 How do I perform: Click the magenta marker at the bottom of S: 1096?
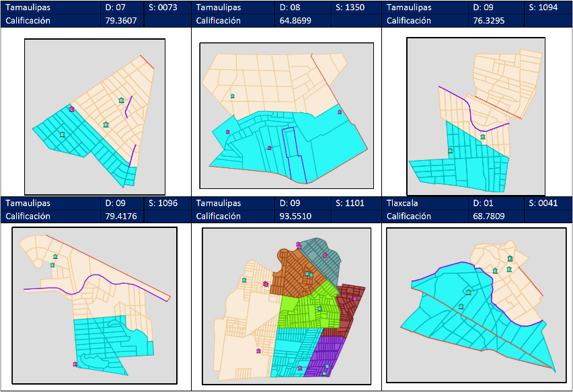click(x=75, y=364)
